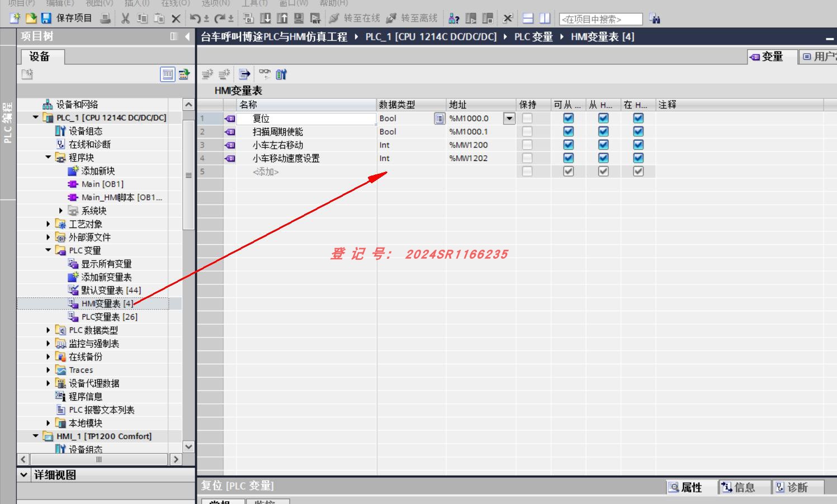Click the monitor all glasses icon
Screen dimensions: 837x504
264,74
